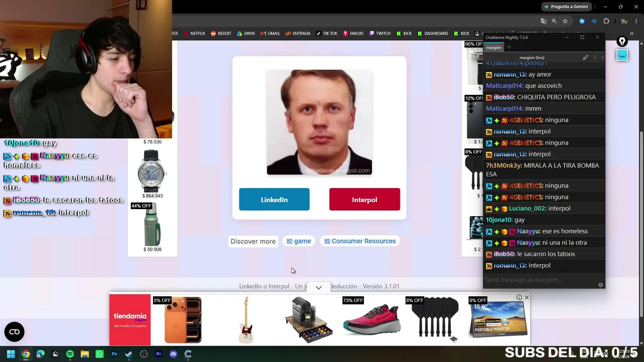644x362 pixels.
Task: Open the EMOJIS bookmark
Action: 353,34
